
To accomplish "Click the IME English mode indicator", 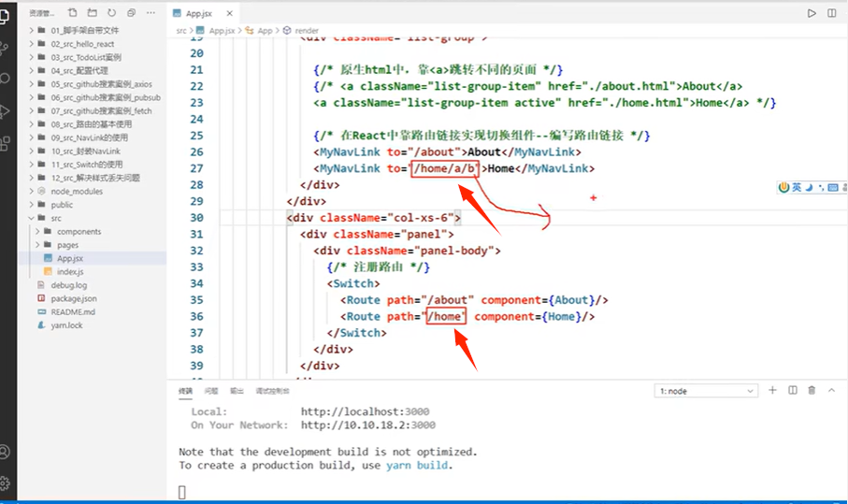I will [797, 187].
